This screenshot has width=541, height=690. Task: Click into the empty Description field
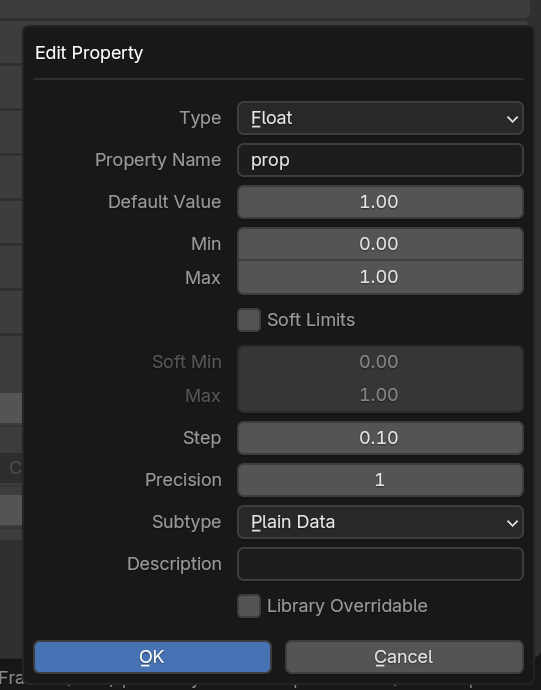coord(380,564)
